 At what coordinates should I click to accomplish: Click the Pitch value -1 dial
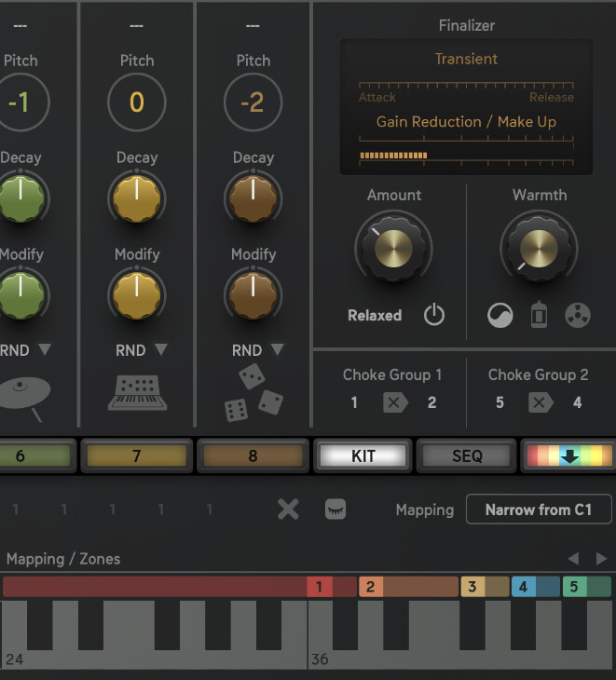21,102
